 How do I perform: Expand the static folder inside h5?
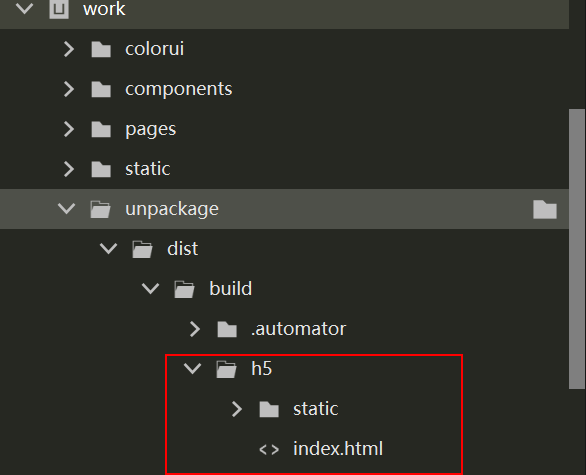(237, 409)
